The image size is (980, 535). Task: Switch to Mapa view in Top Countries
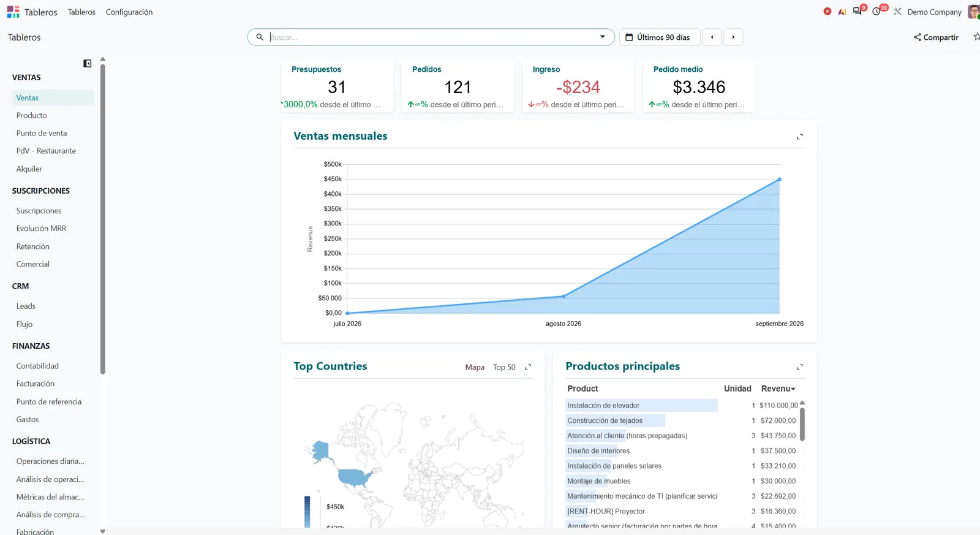pos(475,367)
